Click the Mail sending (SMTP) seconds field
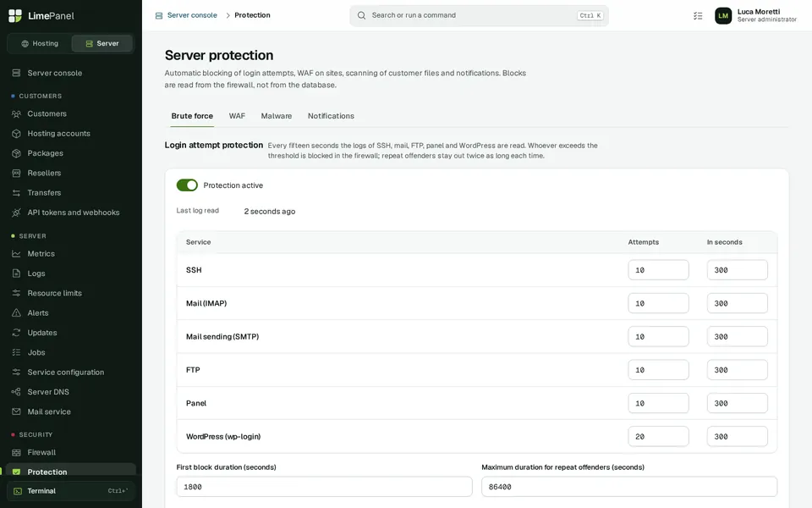812x508 pixels. [737, 336]
